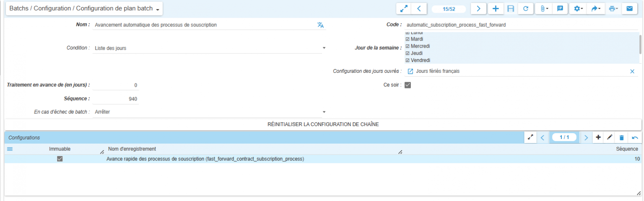Click Réinitialiser la configuration de chaîne button
Screen dimensions: 644x201
click(323, 124)
